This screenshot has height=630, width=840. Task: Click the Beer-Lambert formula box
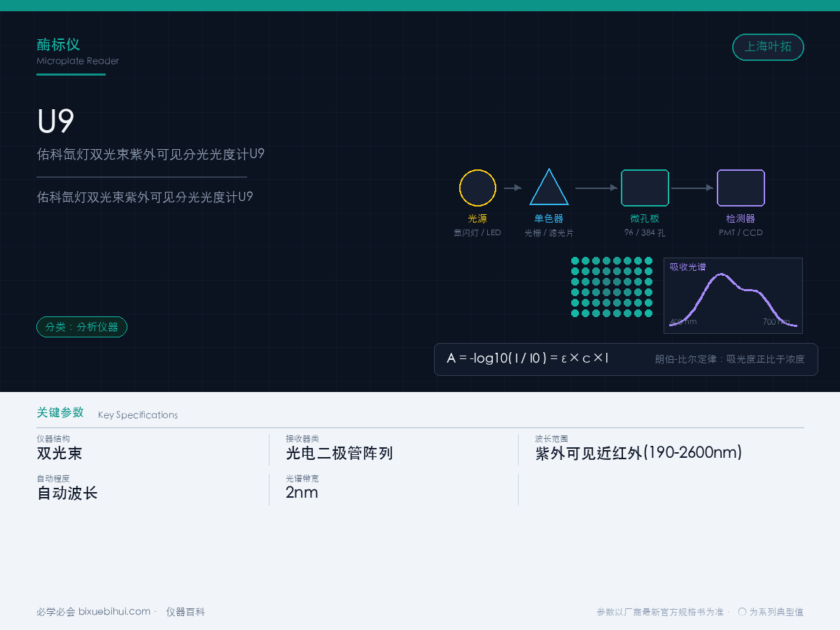626,359
